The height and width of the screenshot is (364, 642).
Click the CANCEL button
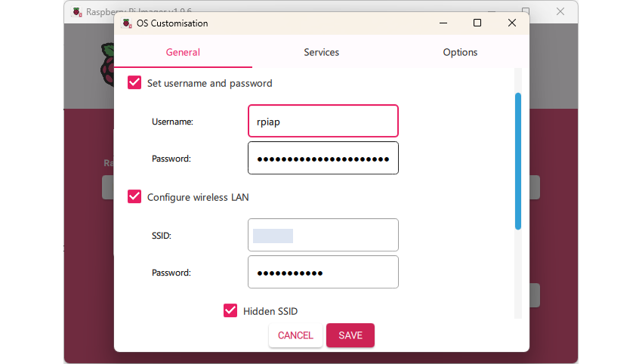click(x=295, y=335)
